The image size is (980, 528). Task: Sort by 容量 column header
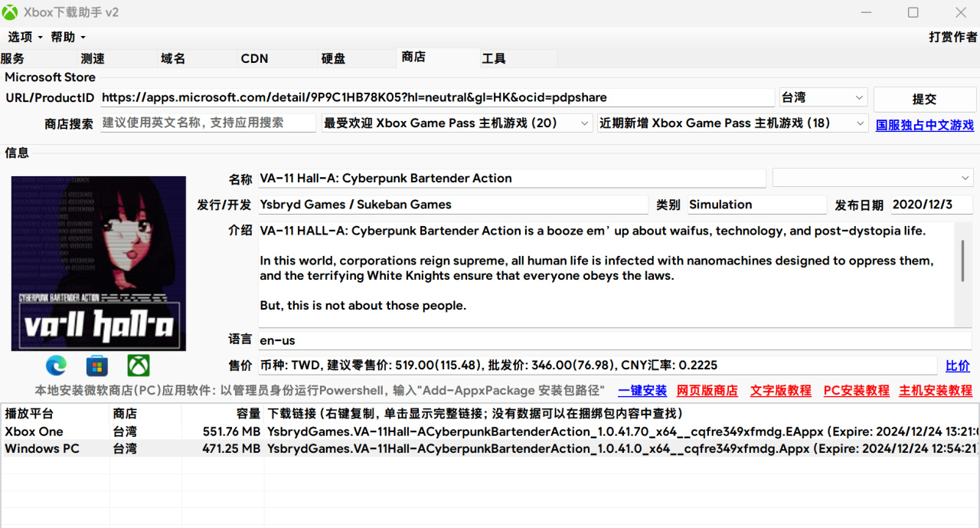(x=223, y=414)
